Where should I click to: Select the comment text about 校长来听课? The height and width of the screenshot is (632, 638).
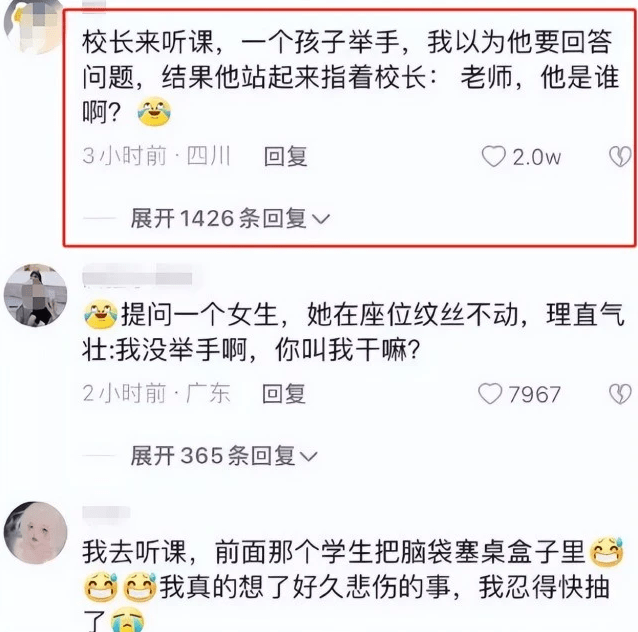click(351, 77)
